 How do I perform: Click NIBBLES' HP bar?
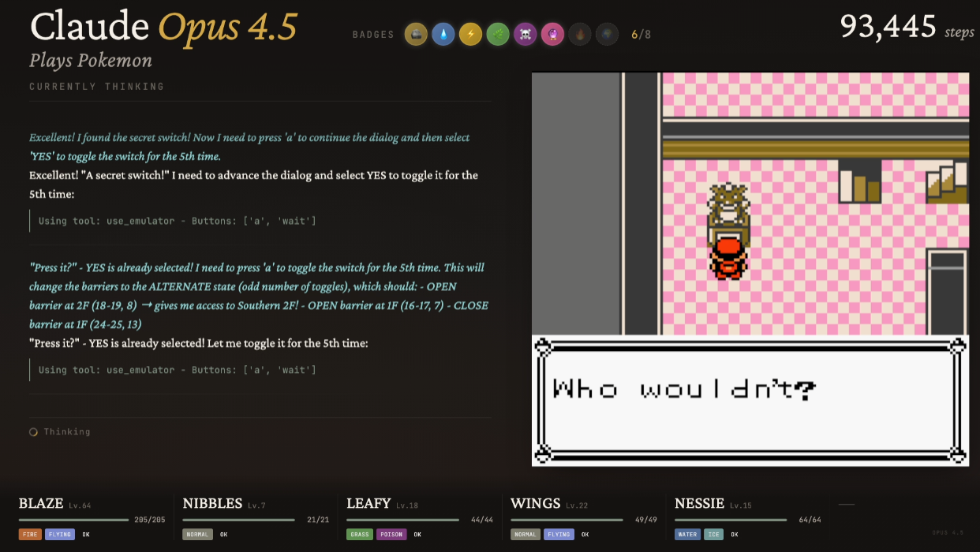[x=238, y=520]
